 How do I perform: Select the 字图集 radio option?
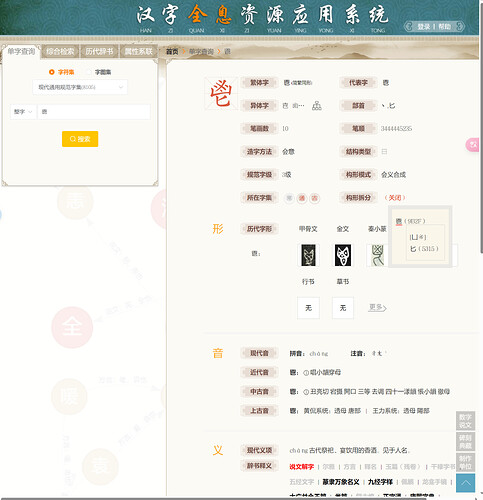[x=99, y=72]
